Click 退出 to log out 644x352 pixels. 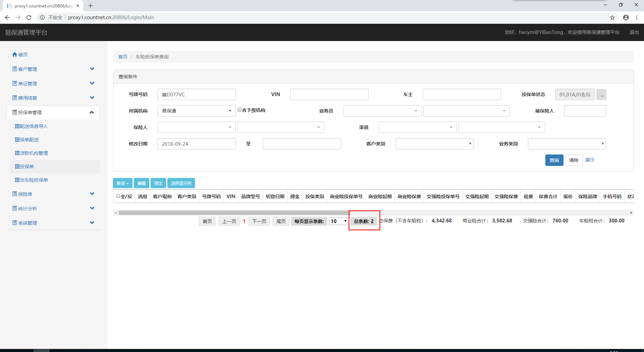[x=634, y=32]
